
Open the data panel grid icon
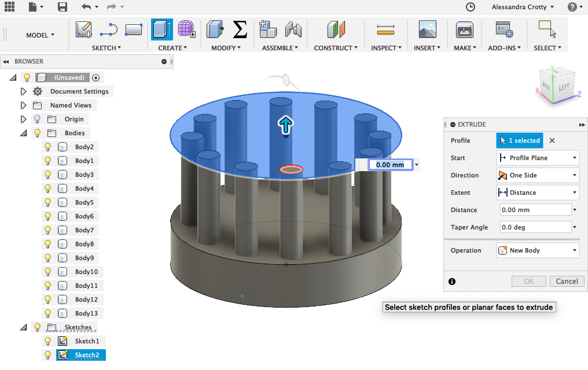(x=9, y=6)
